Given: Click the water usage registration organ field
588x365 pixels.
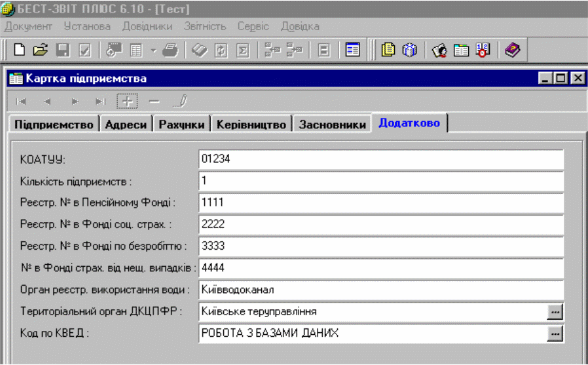Looking at the screenshot, I should 380,290.
